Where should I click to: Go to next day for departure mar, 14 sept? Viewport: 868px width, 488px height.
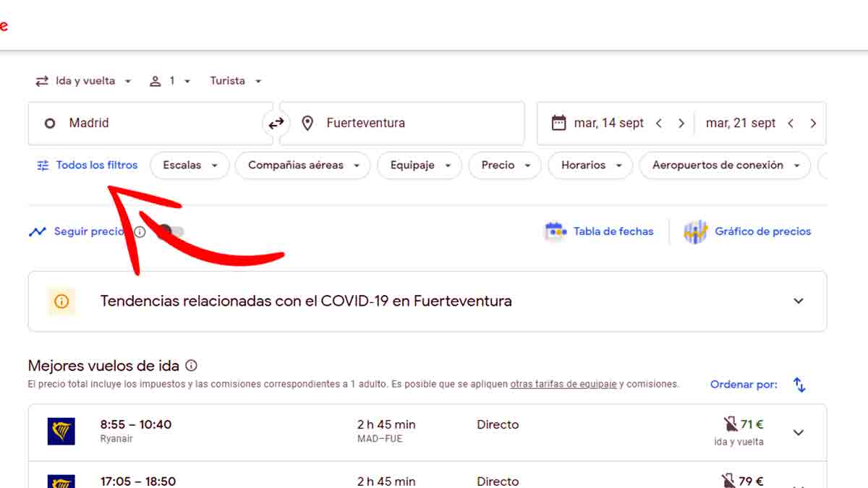[681, 124]
